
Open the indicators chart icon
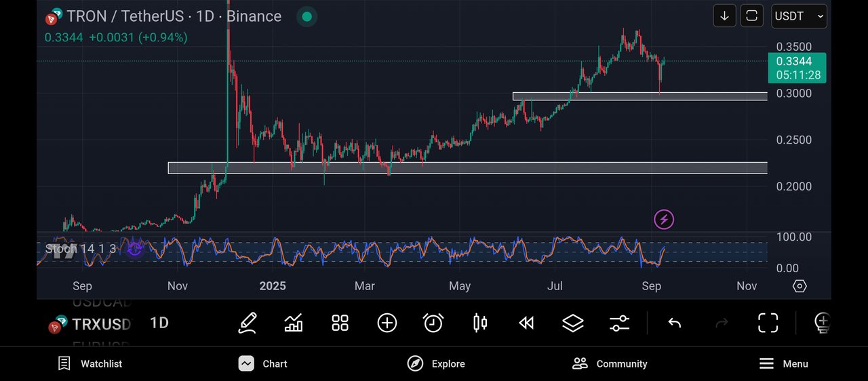coord(294,323)
